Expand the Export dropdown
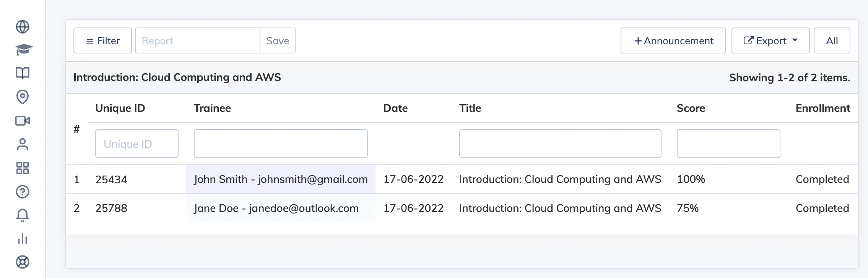 (x=770, y=40)
